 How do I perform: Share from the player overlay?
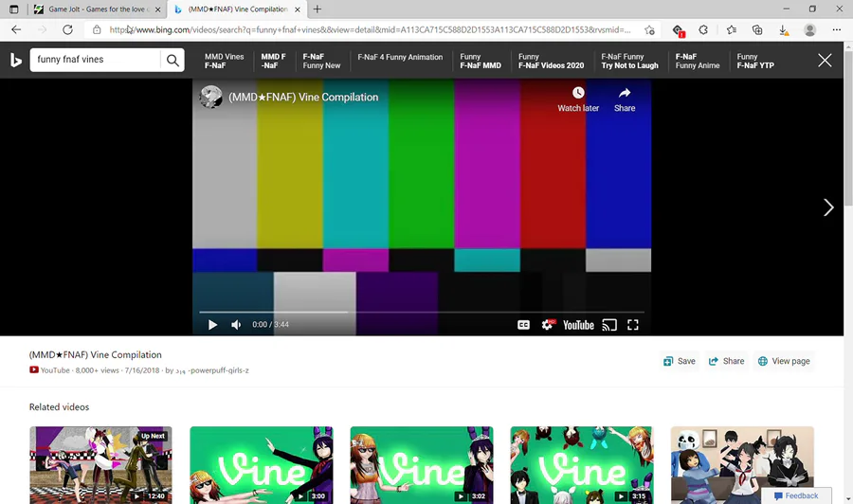coord(625,99)
